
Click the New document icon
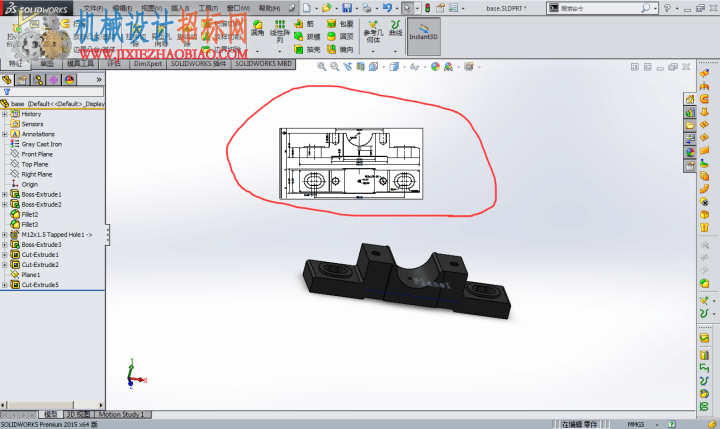[307, 8]
